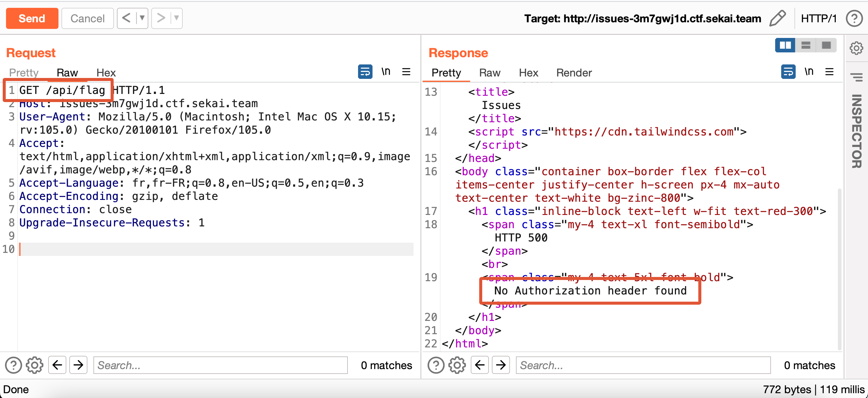Screen dimensions: 868x398
Task: Edit the target with the pencil icon
Action: [778, 18]
